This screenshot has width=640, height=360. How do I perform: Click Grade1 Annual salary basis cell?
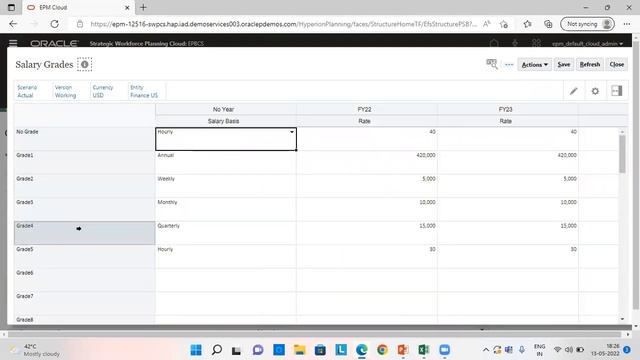click(226, 162)
